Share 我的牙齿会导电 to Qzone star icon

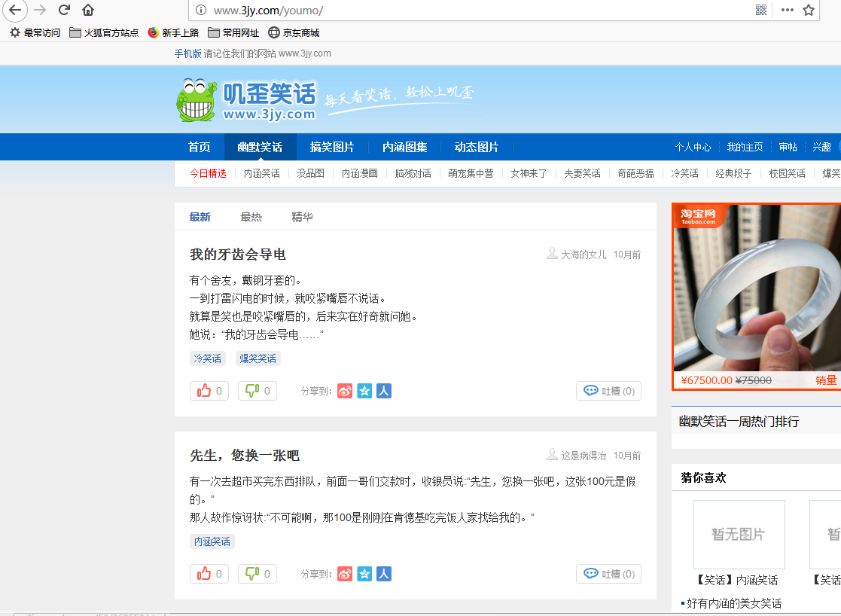[x=364, y=391]
